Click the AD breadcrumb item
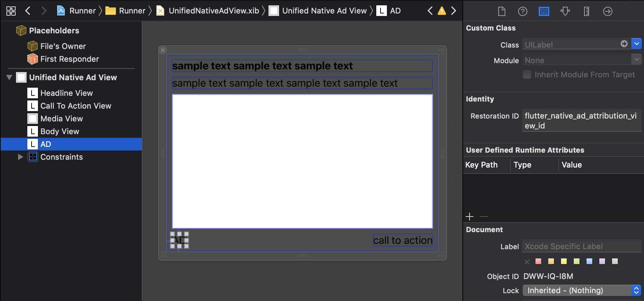644x301 pixels. pyautogui.click(x=389, y=11)
